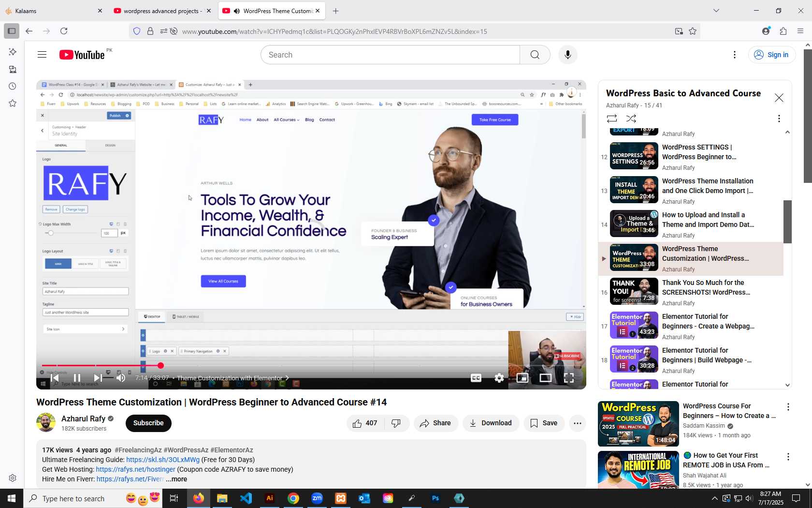Image resolution: width=812 pixels, height=508 pixels.
Task: Like the video with thumbs up
Action: click(x=365, y=423)
